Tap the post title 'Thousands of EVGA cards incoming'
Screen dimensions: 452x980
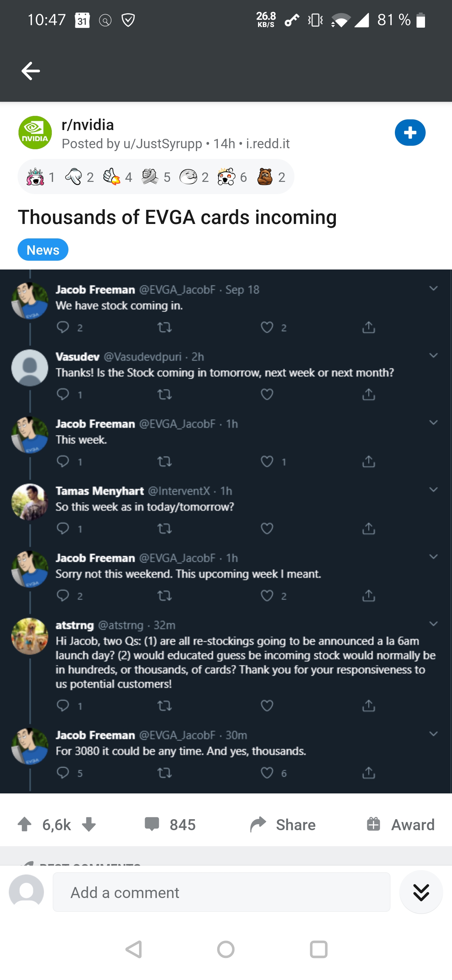[177, 217]
